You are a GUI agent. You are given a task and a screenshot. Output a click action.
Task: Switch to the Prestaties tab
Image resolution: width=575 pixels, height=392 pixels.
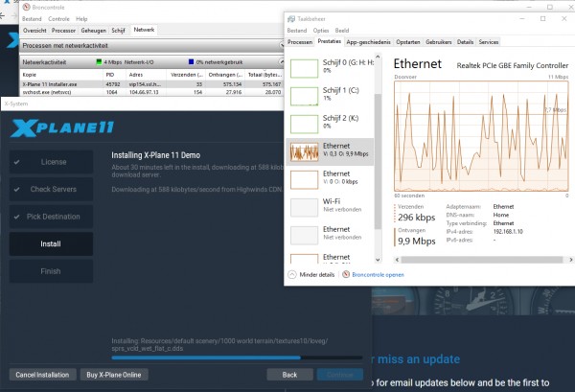pos(329,41)
